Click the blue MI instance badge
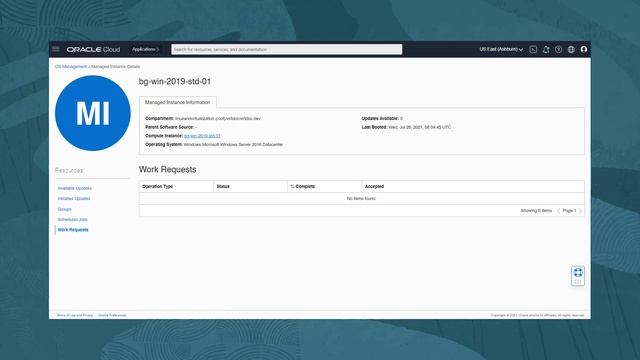This screenshot has width=640, height=360. tap(93, 113)
